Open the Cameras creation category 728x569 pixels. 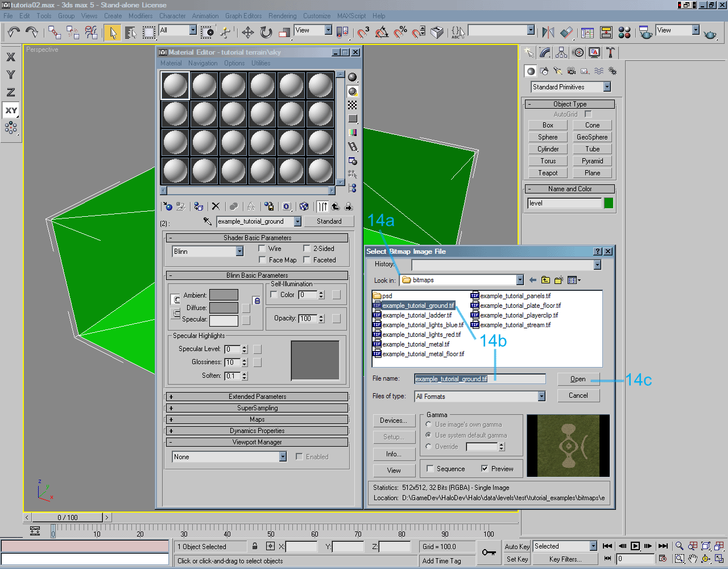(571, 71)
